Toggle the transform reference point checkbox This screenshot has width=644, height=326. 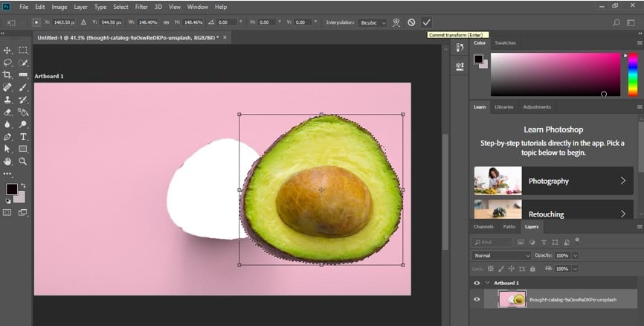coord(36,22)
